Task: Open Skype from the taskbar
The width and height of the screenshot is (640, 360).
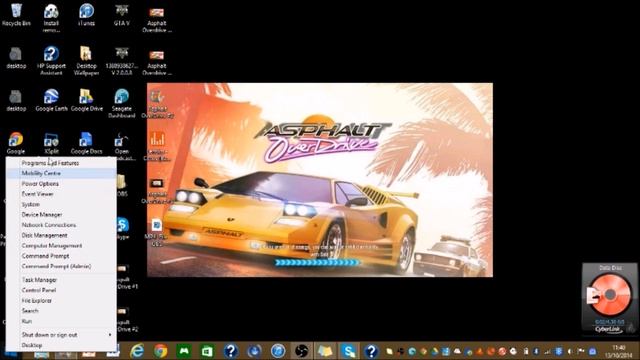Action: click(349, 351)
